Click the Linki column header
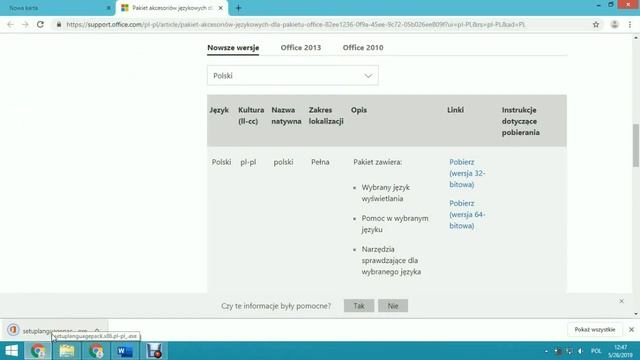The height and width of the screenshot is (360, 640). pyautogui.click(x=455, y=110)
